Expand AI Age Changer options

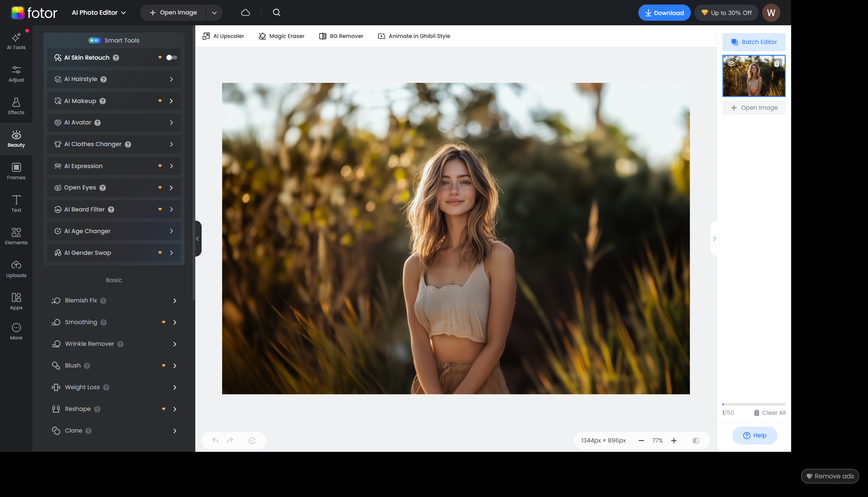171,231
